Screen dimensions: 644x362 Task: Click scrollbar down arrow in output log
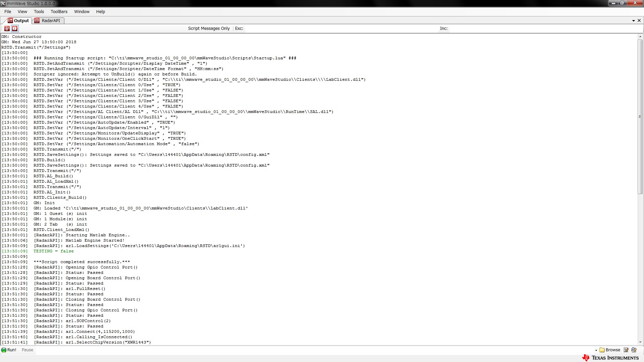point(640,342)
